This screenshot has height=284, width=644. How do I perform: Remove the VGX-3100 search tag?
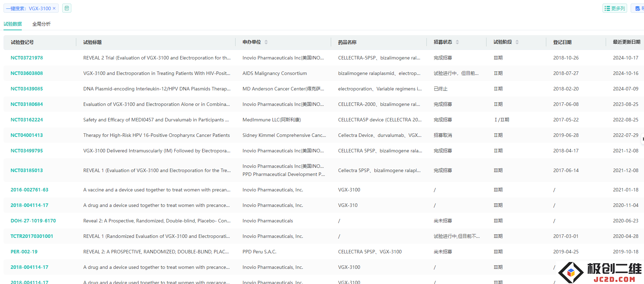(x=54, y=8)
